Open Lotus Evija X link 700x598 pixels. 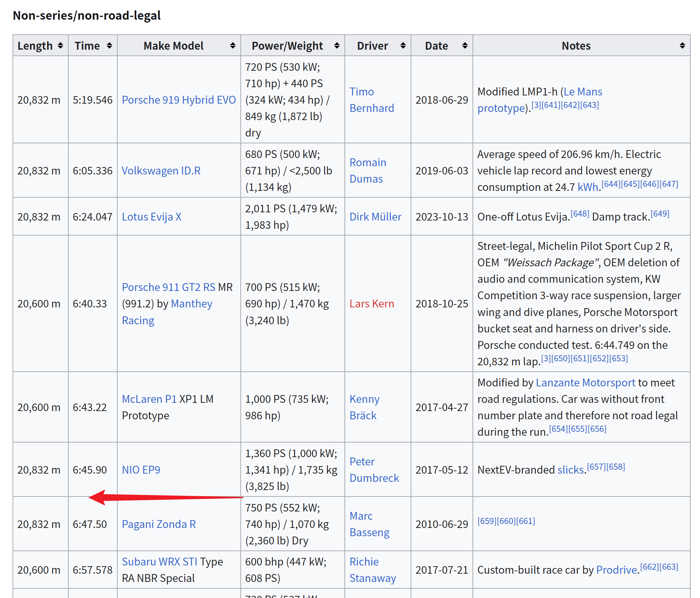click(x=152, y=217)
